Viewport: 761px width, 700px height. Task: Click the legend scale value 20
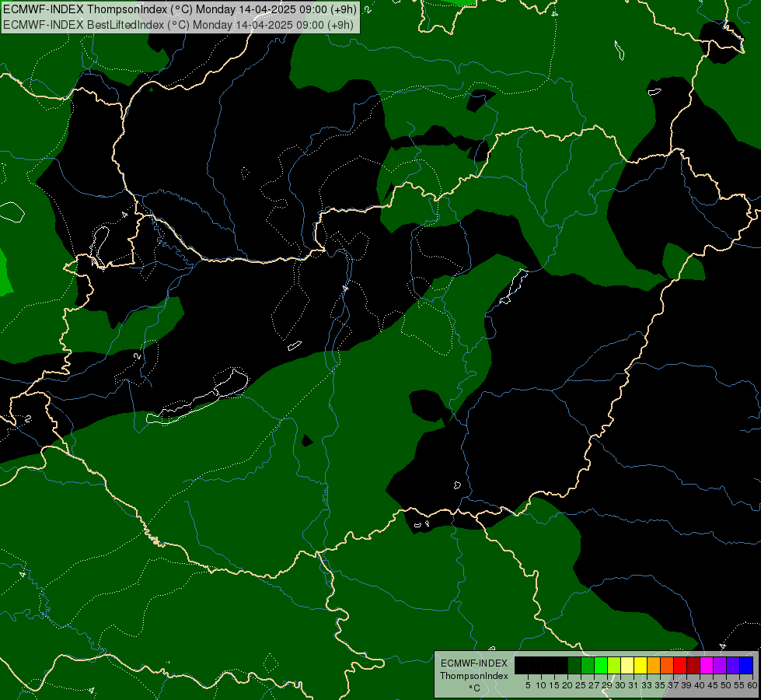(567, 685)
